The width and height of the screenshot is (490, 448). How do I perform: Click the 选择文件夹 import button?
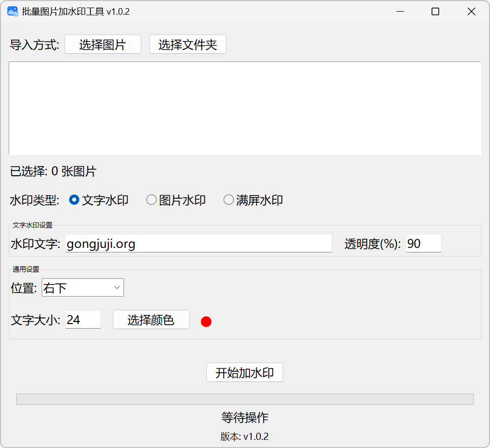pyautogui.click(x=188, y=44)
